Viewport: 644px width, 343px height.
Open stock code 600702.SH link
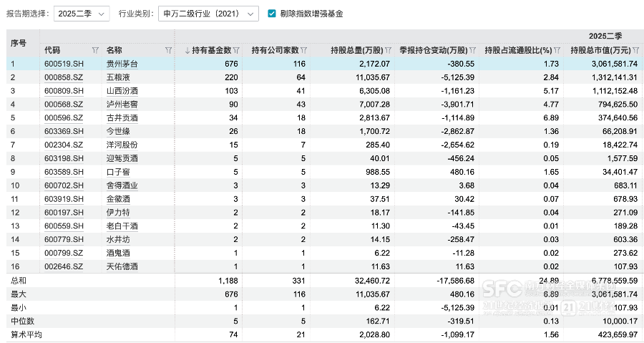point(64,185)
